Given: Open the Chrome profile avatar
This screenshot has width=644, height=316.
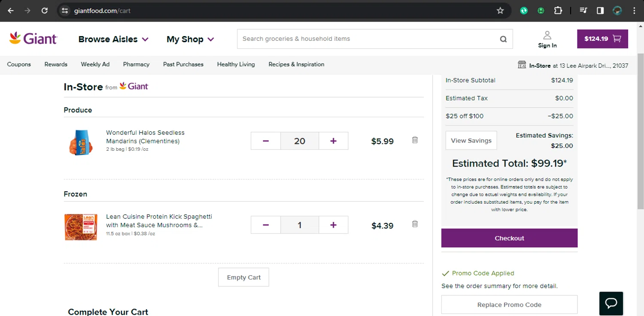Looking at the screenshot, I should tap(617, 11).
